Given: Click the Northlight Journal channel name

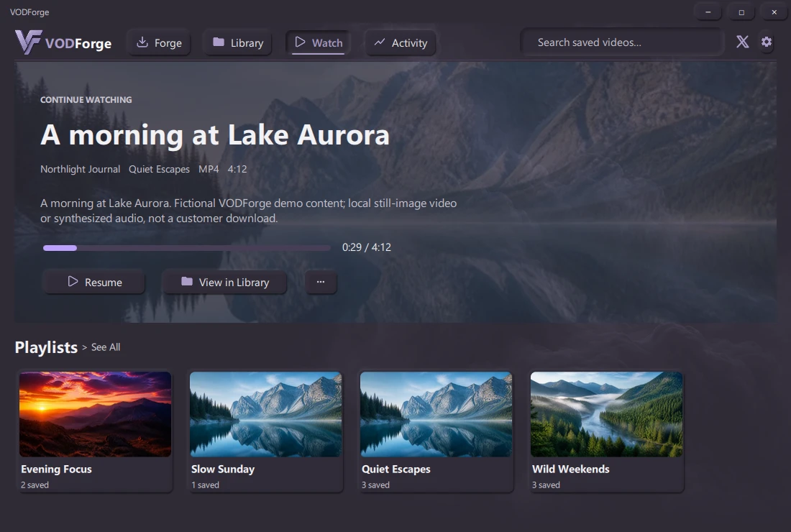Looking at the screenshot, I should point(81,170).
